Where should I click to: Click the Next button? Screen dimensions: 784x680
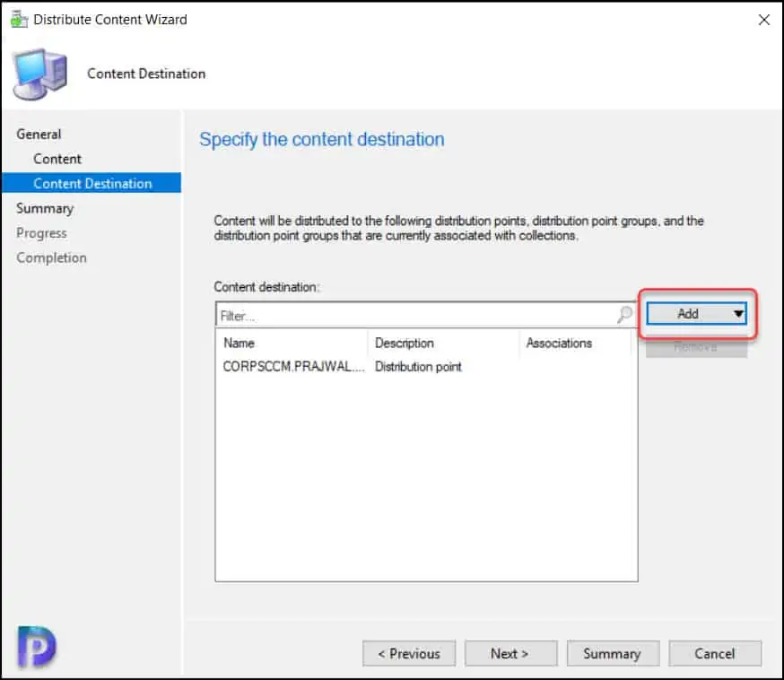(510, 653)
